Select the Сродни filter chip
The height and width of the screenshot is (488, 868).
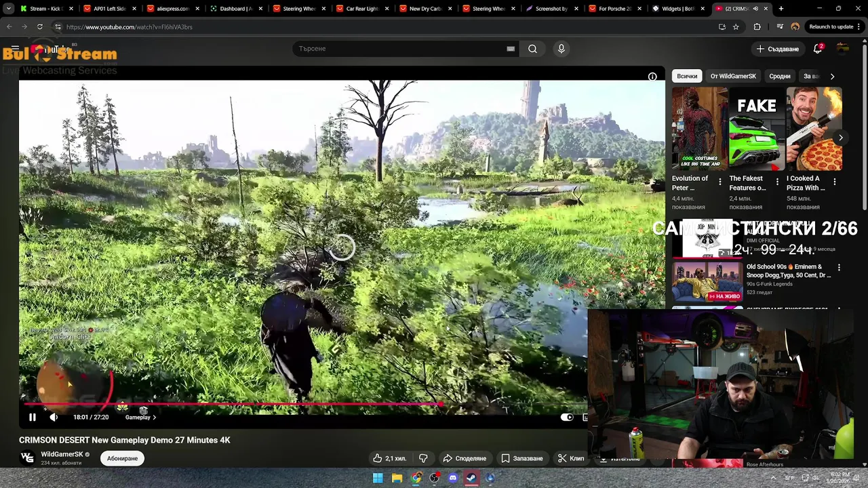click(x=780, y=77)
